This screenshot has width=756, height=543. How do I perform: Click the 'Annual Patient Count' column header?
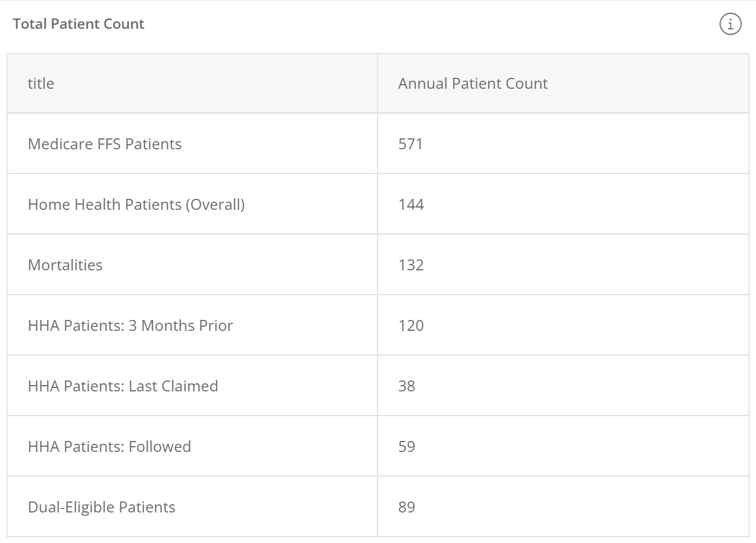(x=472, y=84)
